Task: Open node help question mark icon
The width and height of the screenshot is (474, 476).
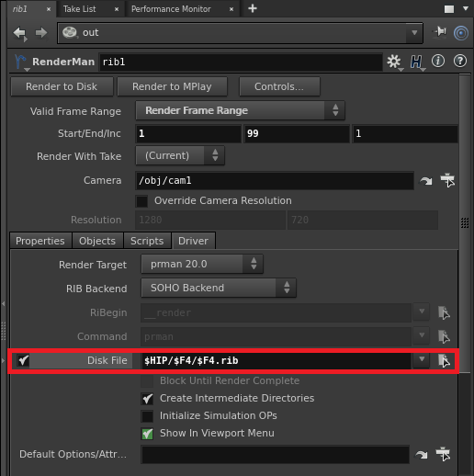Action: point(460,61)
